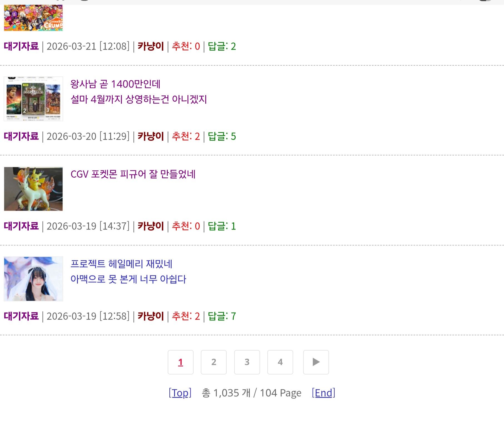Open page 4 of the list
The image size is (504, 425).
[280, 362]
